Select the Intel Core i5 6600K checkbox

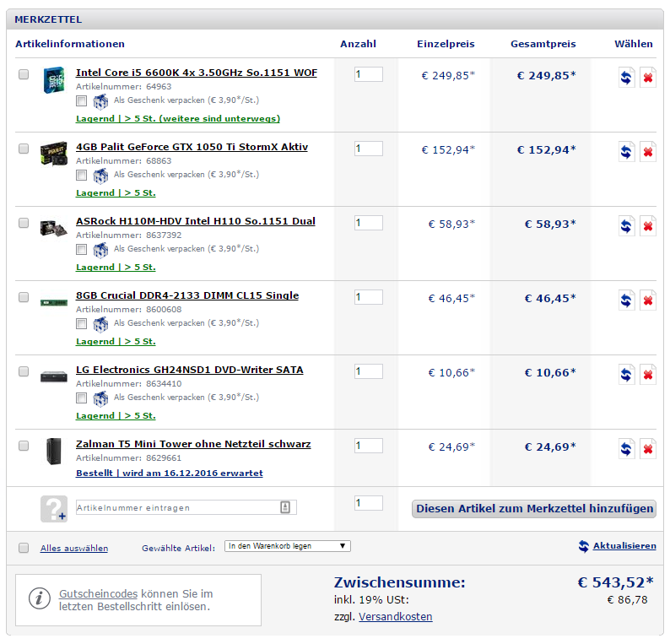(x=24, y=74)
